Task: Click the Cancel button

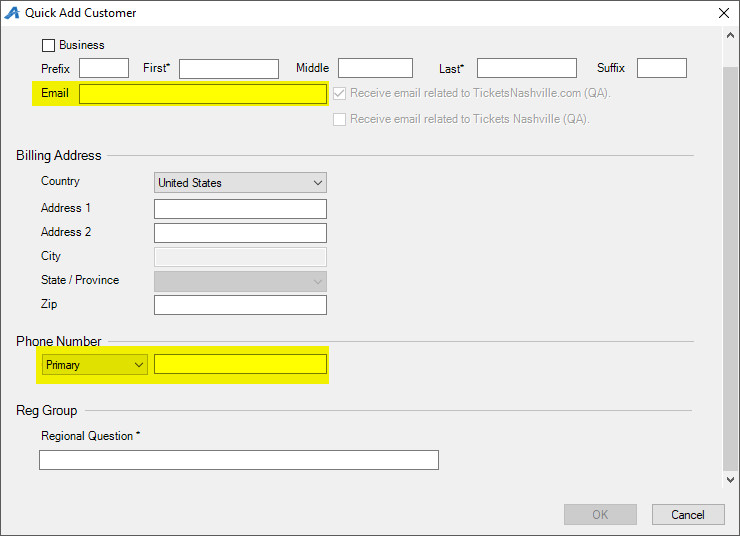Action: [x=688, y=514]
